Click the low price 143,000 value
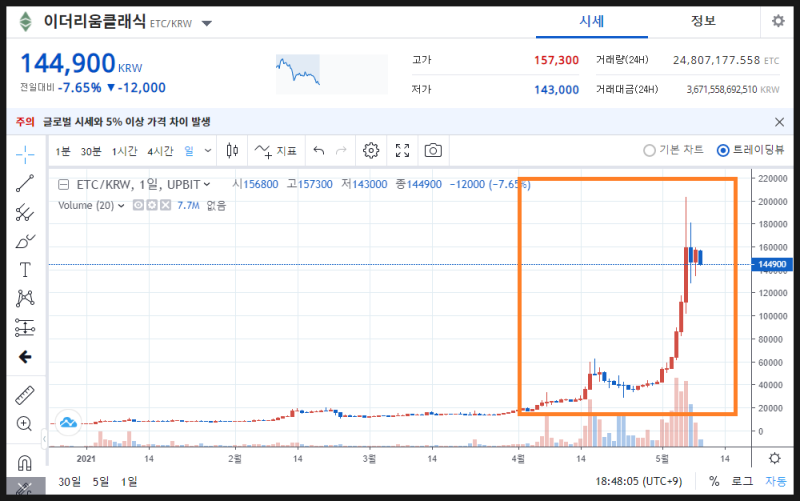800x501 pixels. click(556, 90)
